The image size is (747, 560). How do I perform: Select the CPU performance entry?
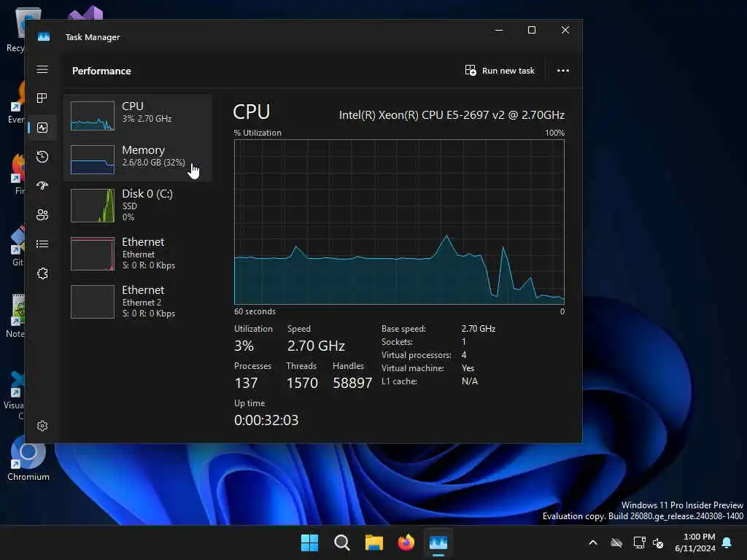click(138, 115)
